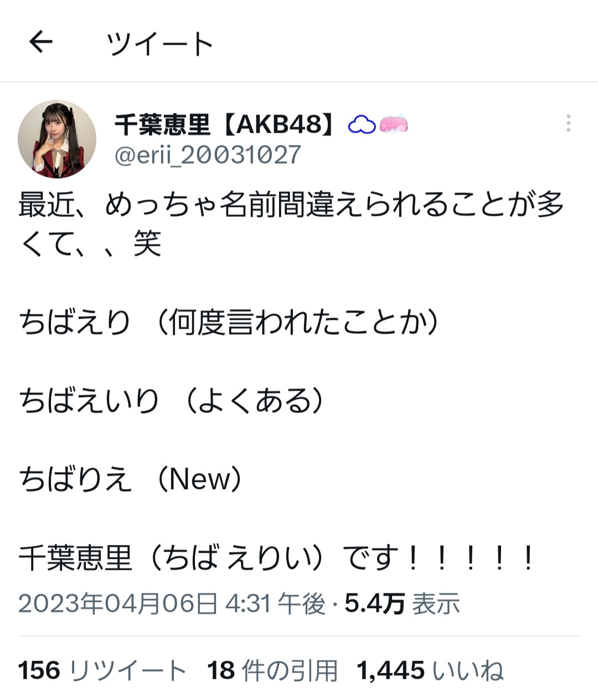Viewport: 598px width, 700px height.
Task: Tap the ツイート header title
Action: coord(160,43)
